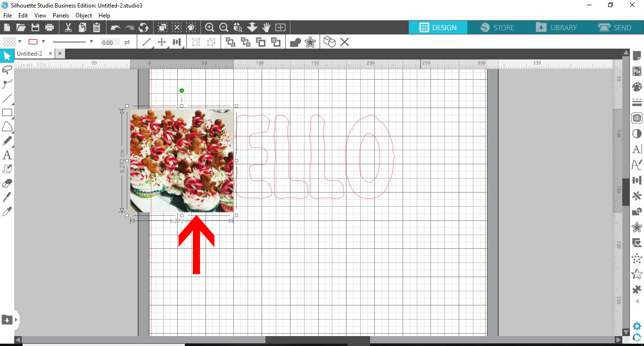Select the Line drawing tool
The image size is (644, 346).
pyautogui.click(x=7, y=98)
